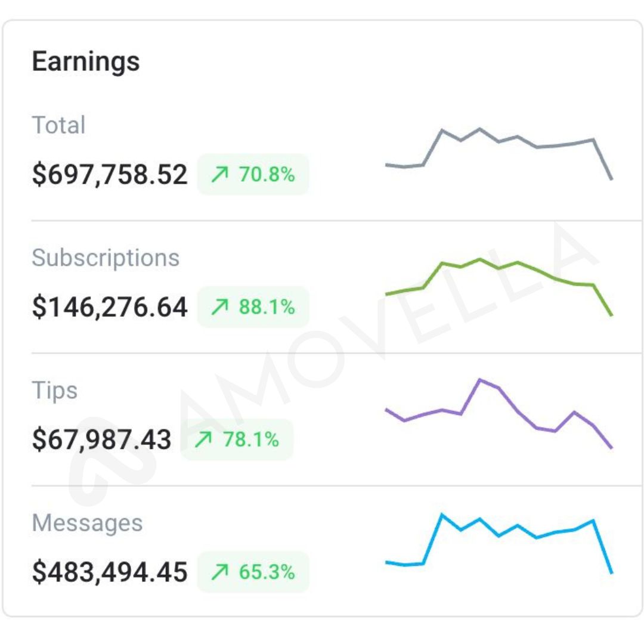Click the $697,758.52 total amount
The height and width of the screenshot is (644, 644).
click(x=110, y=175)
